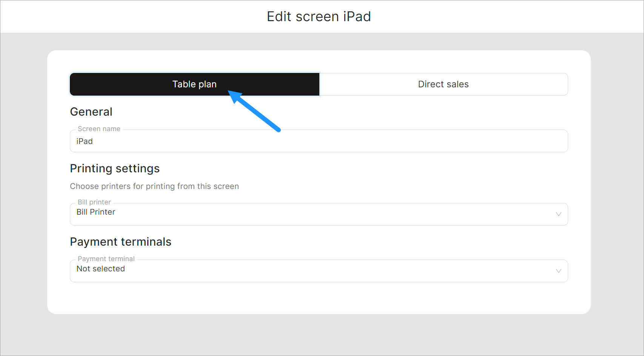Viewport: 644px width, 356px height.
Task: Place cursor on the "iPad" text value
Action: [85, 141]
